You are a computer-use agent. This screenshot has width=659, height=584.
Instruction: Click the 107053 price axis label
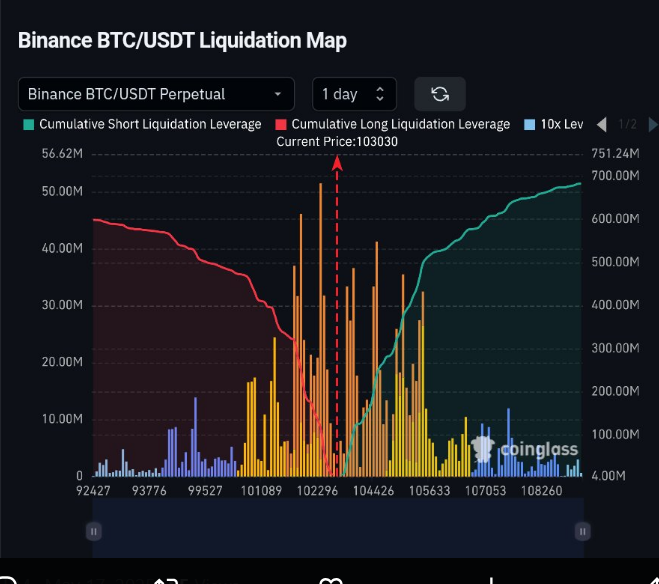coord(485,491)
